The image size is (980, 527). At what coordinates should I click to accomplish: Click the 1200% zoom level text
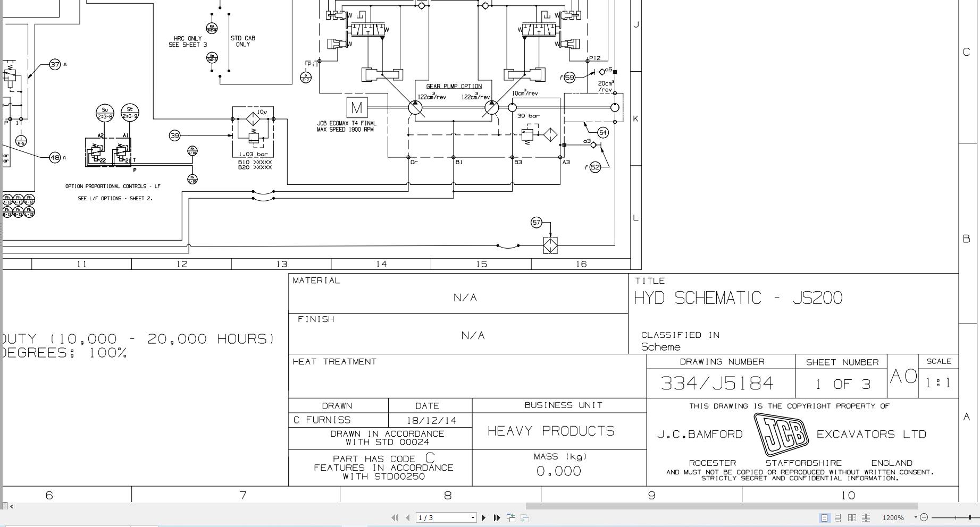[x=894, y=517]
